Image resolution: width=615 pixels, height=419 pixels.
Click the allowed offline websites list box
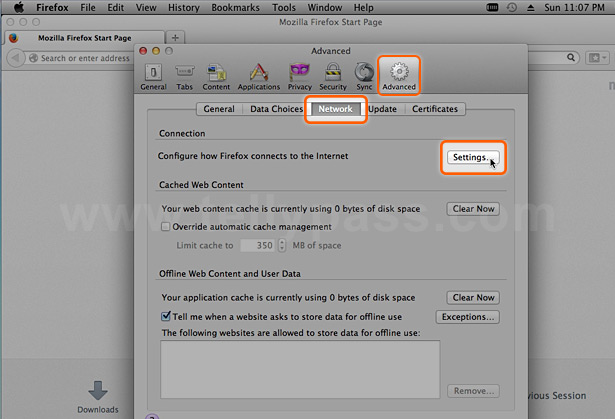pos(300,369)
